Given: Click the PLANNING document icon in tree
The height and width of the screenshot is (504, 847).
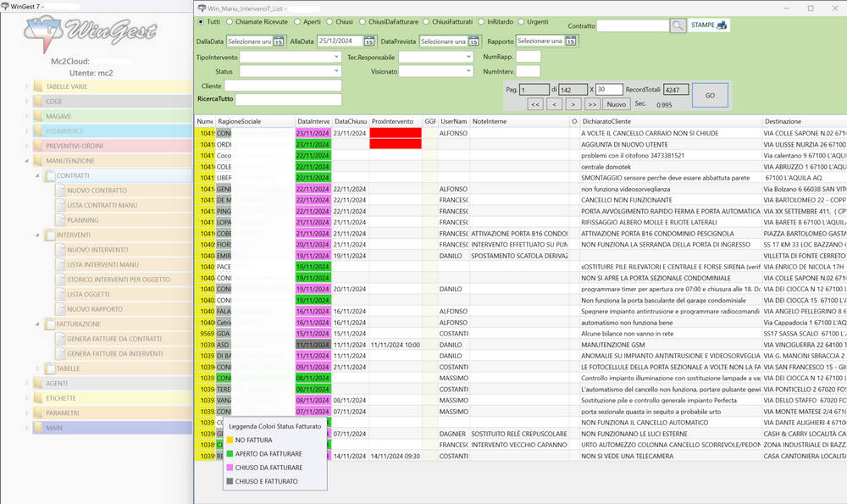Looking at the screenshot, I should [60, 220].
